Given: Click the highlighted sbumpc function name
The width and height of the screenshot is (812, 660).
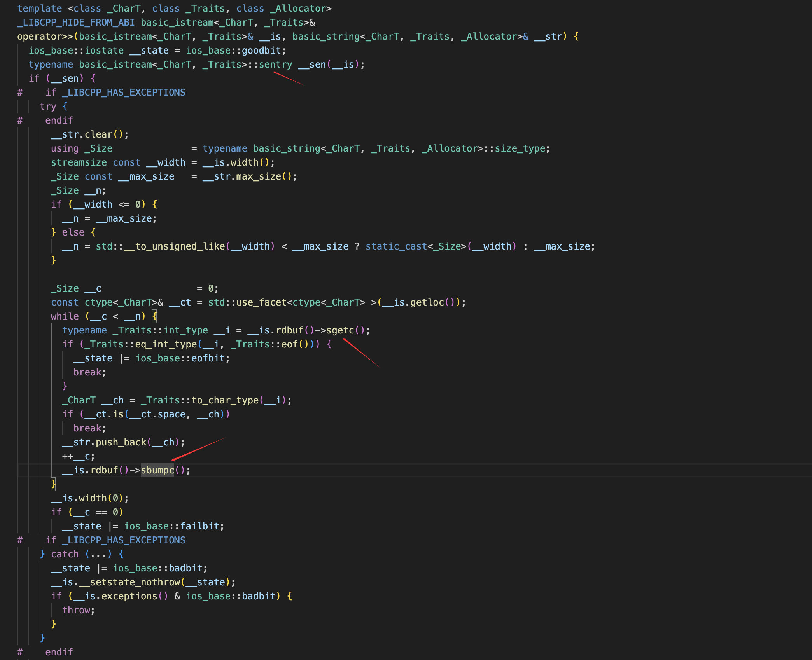Looking at the screenshot, I should [157, 470].
